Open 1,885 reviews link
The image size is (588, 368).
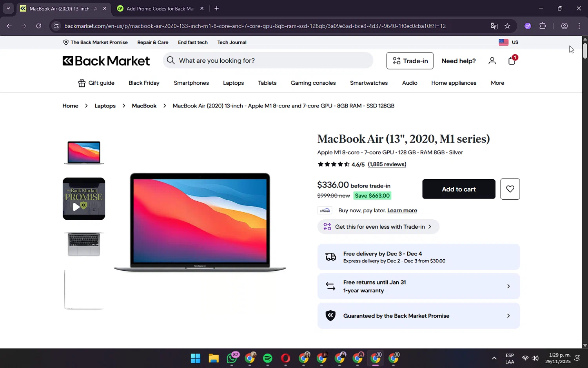point(387,164)
